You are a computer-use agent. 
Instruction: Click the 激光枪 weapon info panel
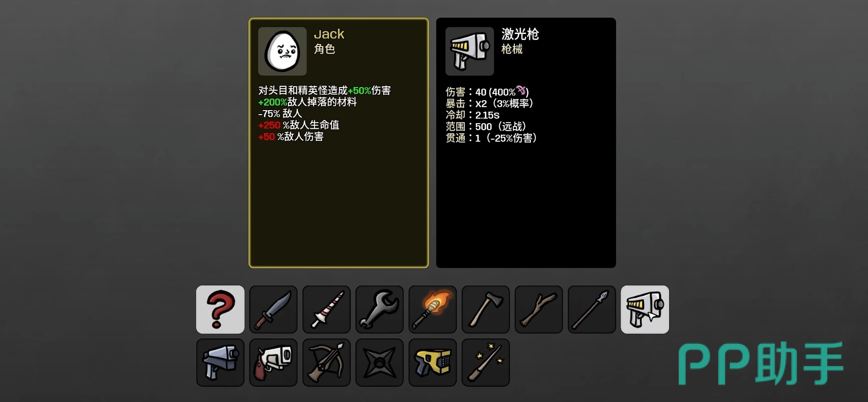coord(526,143)
